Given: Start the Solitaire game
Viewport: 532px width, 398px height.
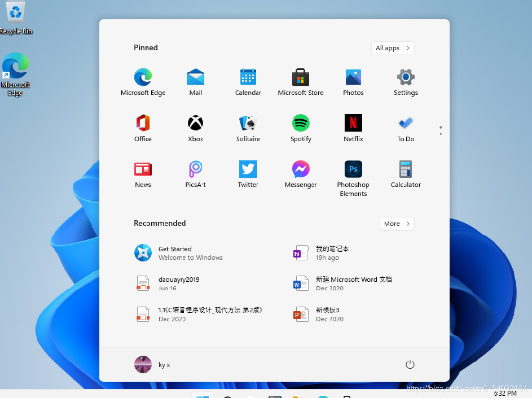Looking at the screenshot, I should coord(248,128).
